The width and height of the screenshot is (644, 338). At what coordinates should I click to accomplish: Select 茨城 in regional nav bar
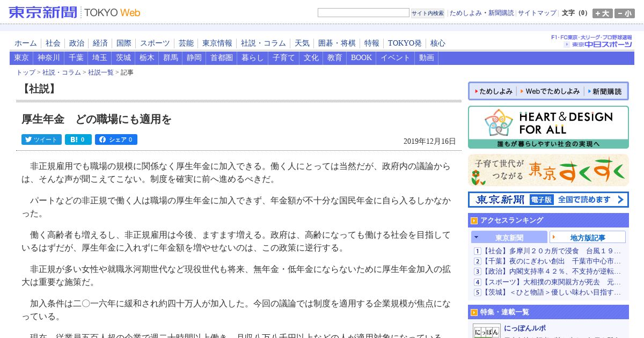tap(123, 58)
